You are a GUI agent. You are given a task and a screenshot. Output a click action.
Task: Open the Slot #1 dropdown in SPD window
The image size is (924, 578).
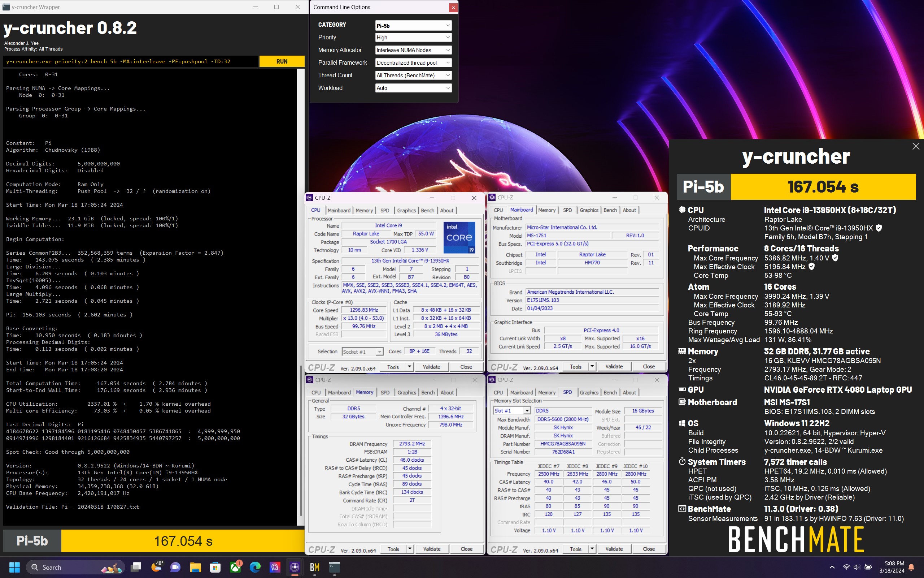(x=512, y=411)
